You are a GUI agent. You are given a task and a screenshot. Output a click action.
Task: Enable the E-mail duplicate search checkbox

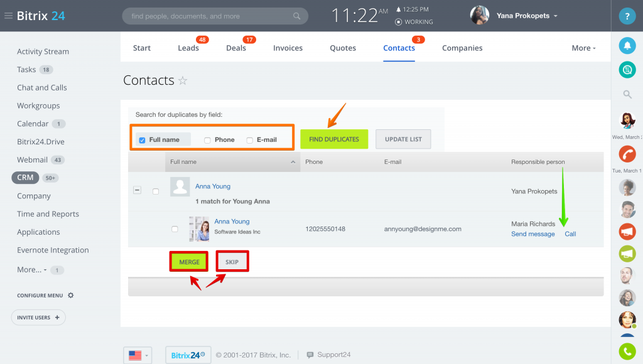tap(250, 140)
